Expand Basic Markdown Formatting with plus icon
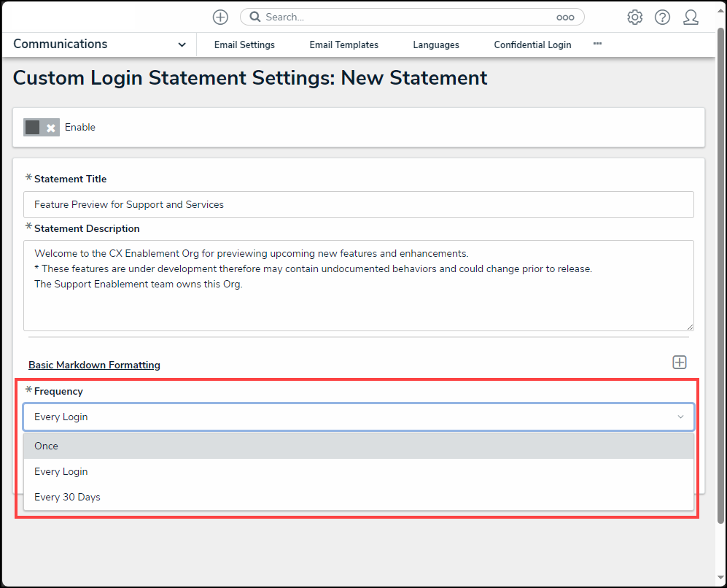This screenshot has height=588, width=727. (680, 363)
